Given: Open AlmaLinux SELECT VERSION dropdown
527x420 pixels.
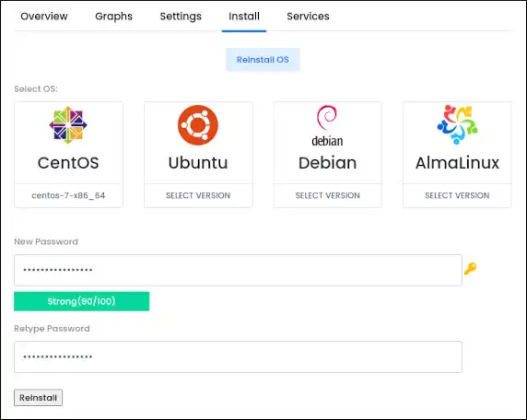Looking at the screenshot, I should pyautogui.click(x=457, y=195).
